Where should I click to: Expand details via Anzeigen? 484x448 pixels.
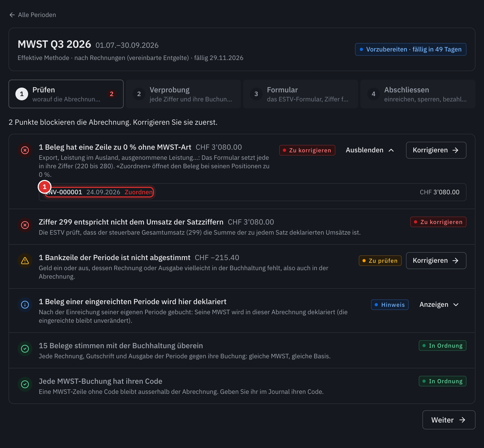tap(439, 305)
